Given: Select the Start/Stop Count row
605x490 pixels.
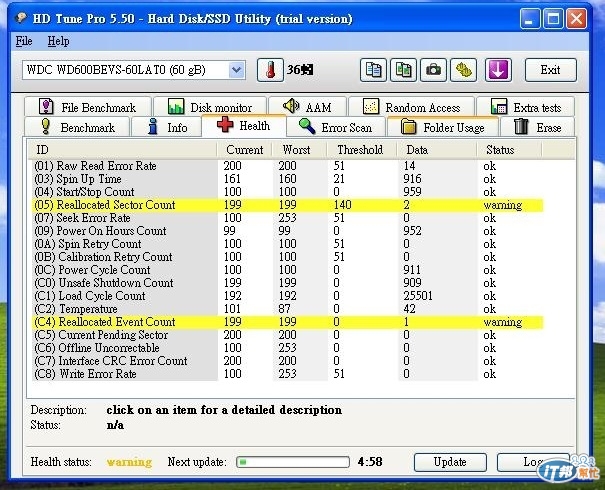Looking at the screenshot, I should [287, 192].
